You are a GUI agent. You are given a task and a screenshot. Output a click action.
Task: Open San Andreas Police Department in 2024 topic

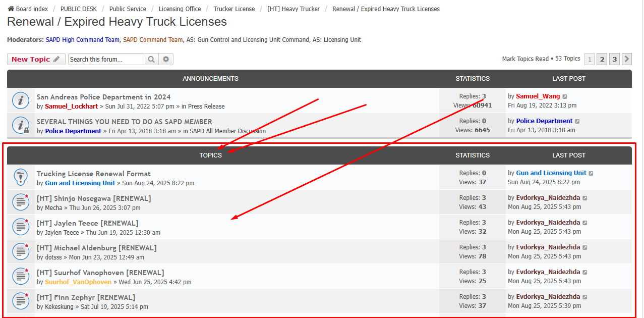coord(103,97)
